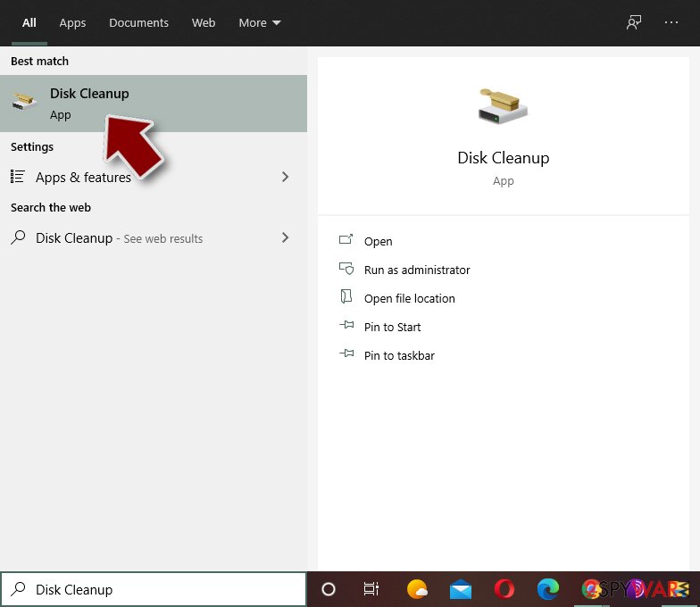
Task: Click the Open file location folder icon
Action: (x=346, y=296)
